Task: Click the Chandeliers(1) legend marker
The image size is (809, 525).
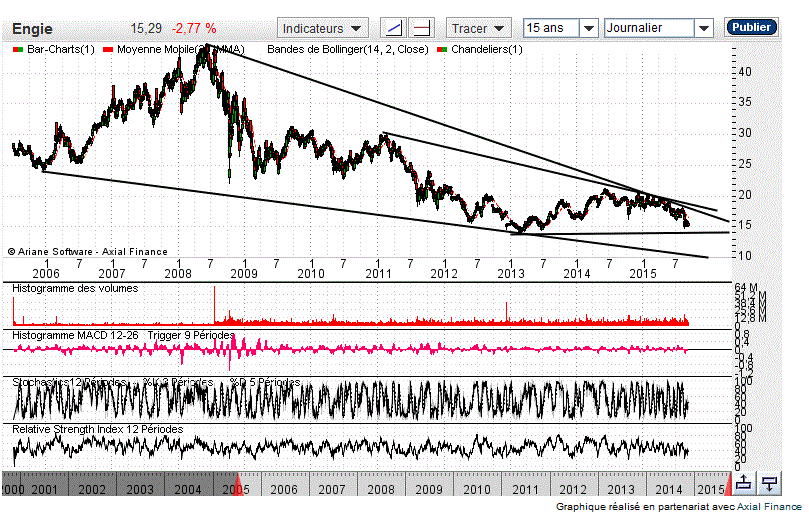Action: 444,49
